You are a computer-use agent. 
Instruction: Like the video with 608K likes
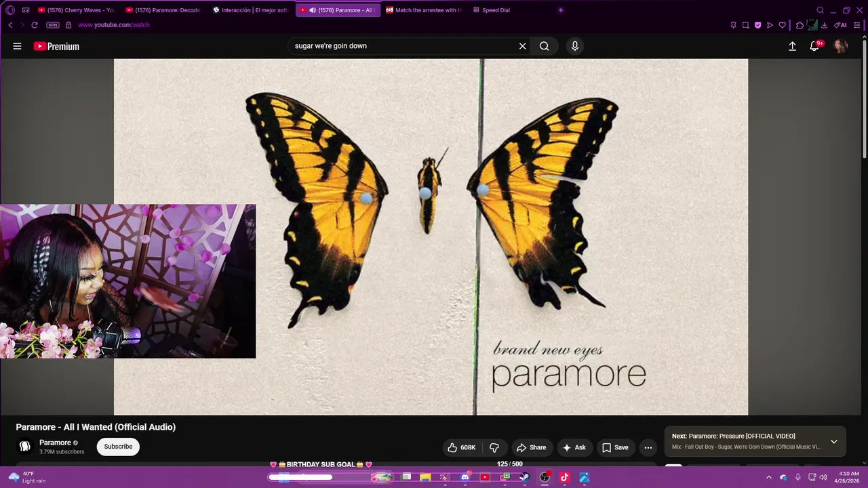coord(462,447)
